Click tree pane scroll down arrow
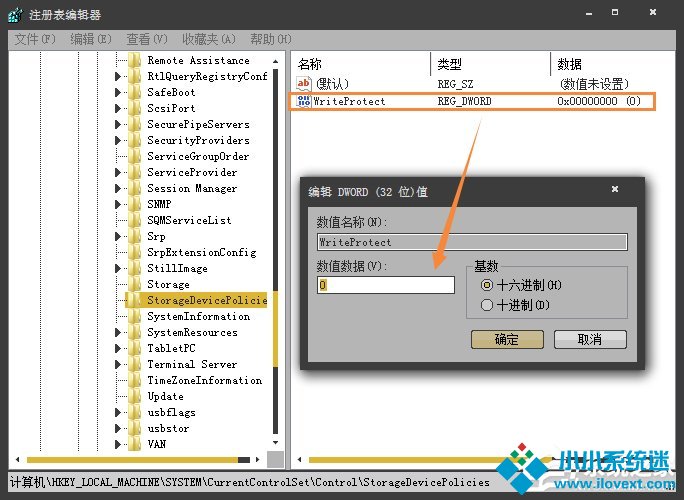 pos(275,442)
